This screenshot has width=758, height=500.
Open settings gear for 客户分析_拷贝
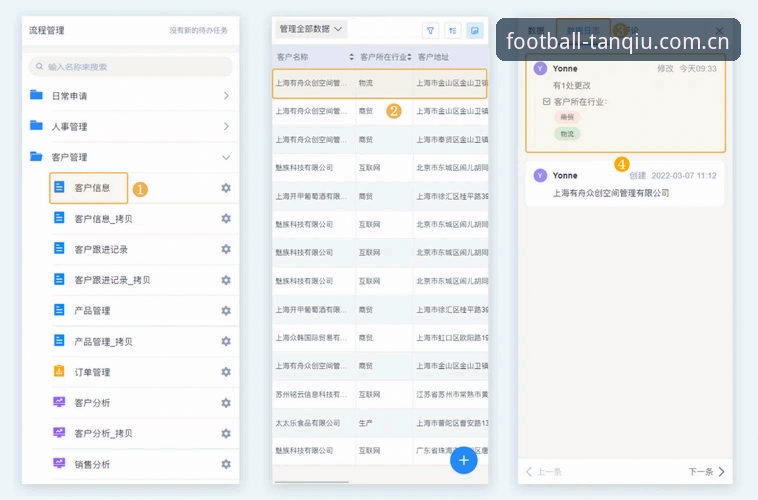pyautogui.click(x=226, y=433)
